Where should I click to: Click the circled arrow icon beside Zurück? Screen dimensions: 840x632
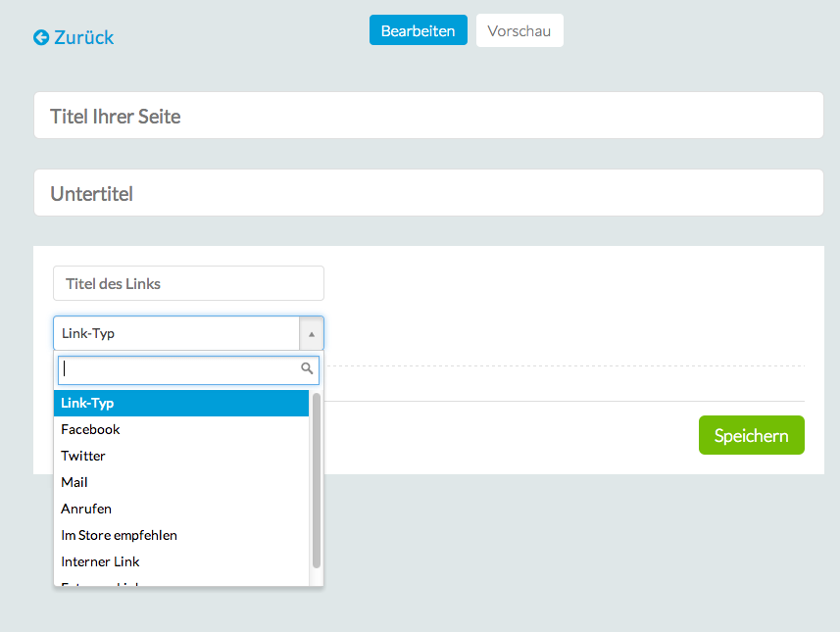41,37
